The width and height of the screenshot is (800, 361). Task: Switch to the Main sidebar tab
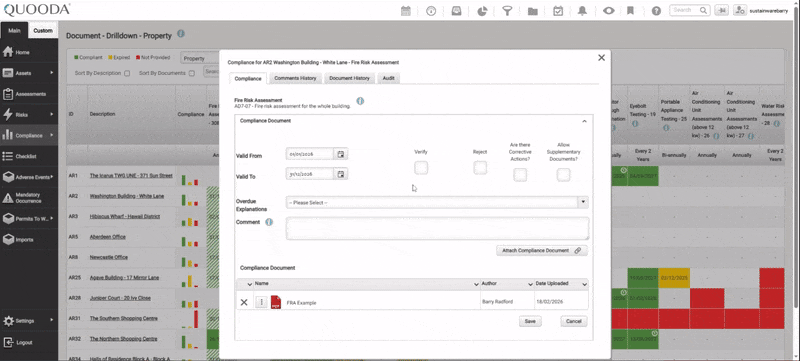14,31
